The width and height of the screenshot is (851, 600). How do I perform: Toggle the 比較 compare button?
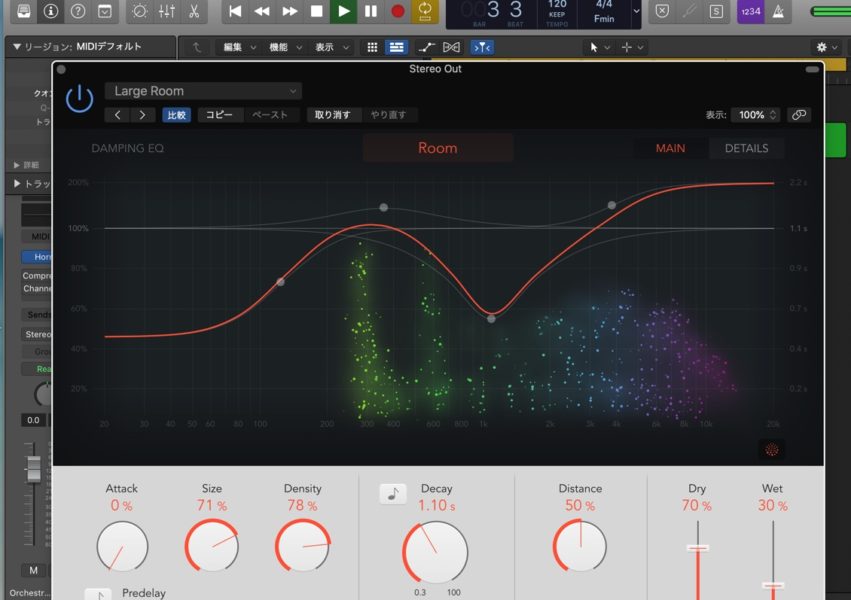(176, 115)
